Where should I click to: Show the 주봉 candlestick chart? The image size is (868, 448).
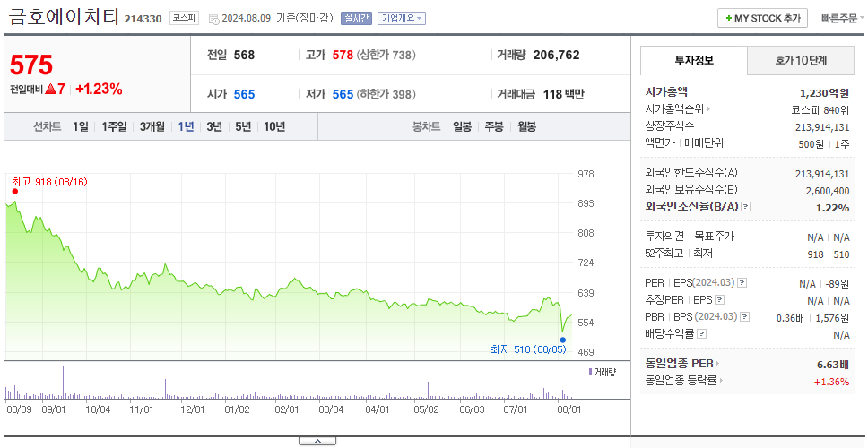494,126
